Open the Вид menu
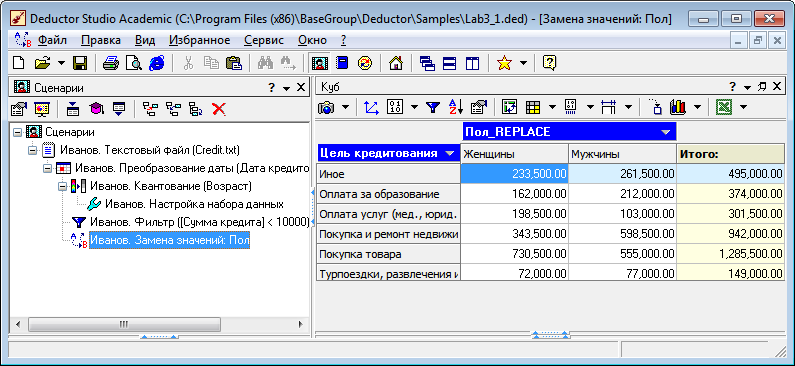The height and width of the screenshot is (366, 795). (x=145, y=40)
